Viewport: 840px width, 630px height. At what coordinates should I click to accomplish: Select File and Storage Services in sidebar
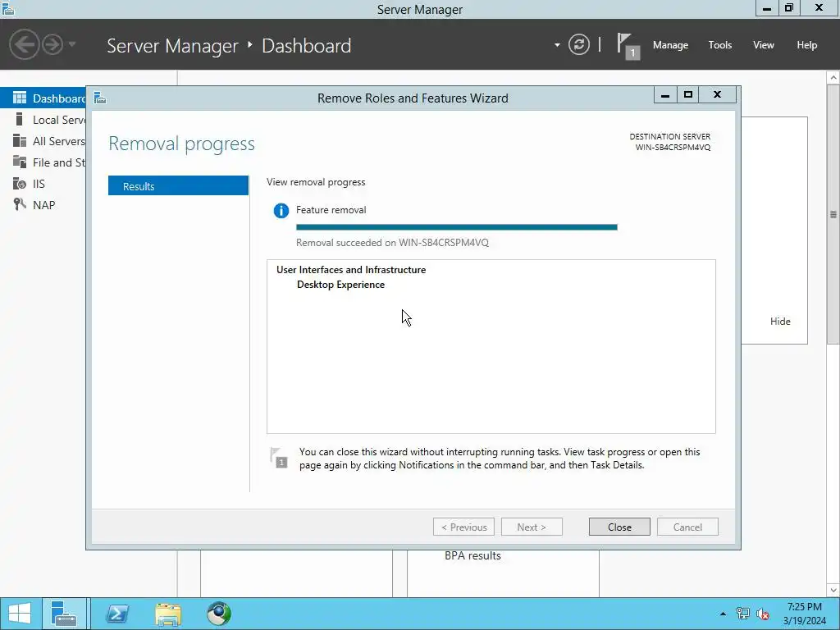pyautogui.click(x=43, y=162)
